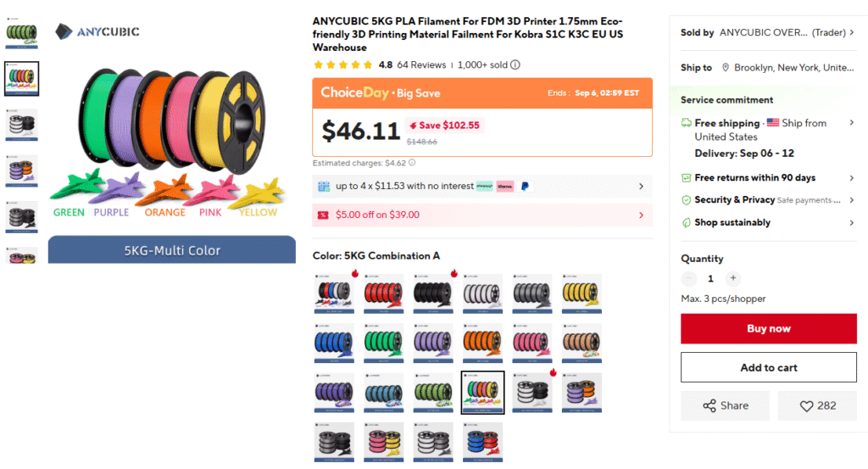
Task: Select the all-yellow filament color option
Action: tap(581, 293)
